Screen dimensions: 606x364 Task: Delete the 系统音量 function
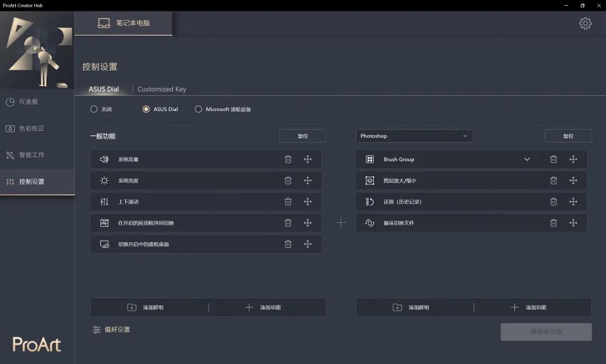[x=288, y=159]
